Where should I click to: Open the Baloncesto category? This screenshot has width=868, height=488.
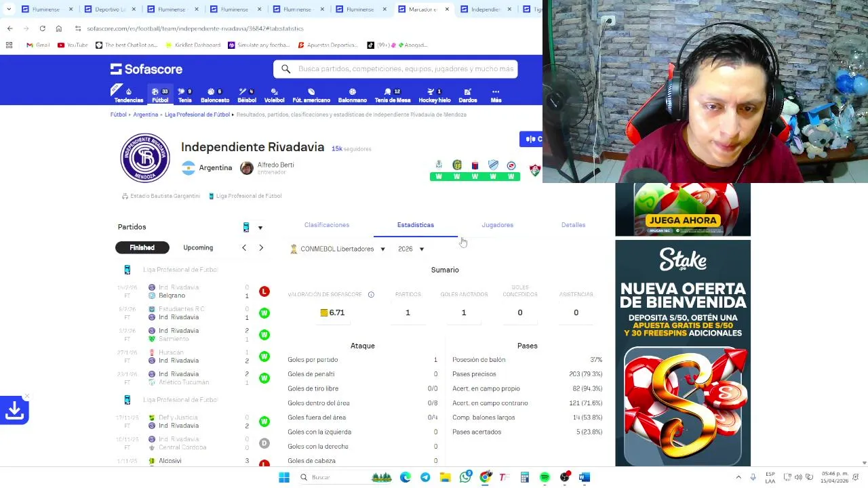click(215, 95)
